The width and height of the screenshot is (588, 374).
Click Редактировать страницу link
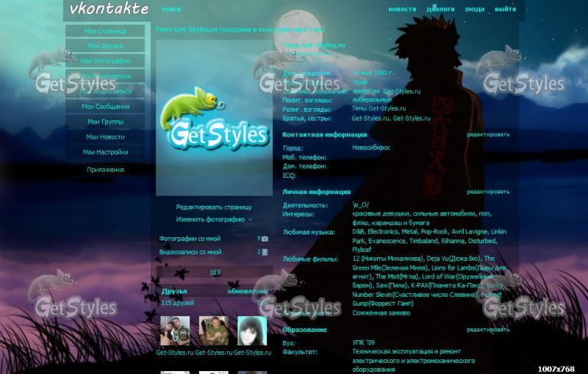(x=214, y=207)
